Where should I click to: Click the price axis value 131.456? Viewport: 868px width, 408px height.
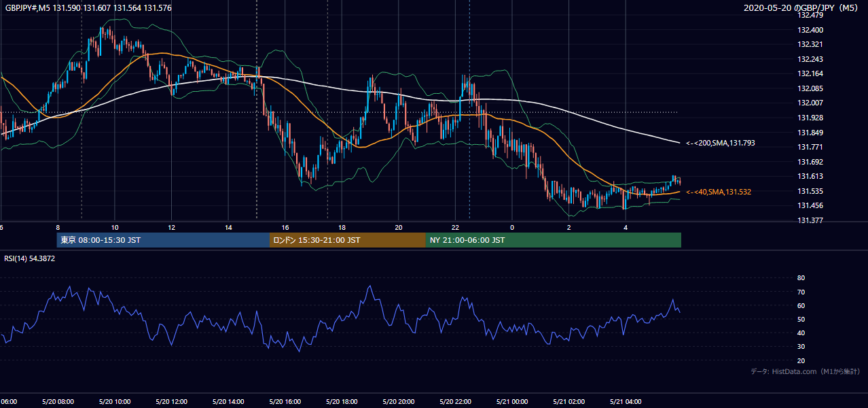[x=810, y=205]
